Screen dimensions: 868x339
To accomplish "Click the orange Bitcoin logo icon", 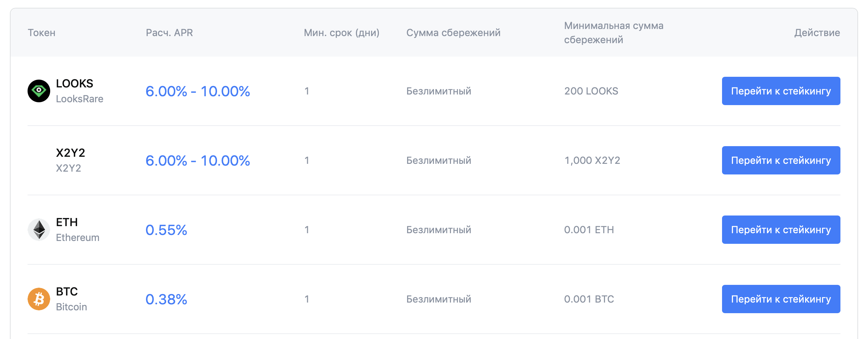I will (39, 299).
